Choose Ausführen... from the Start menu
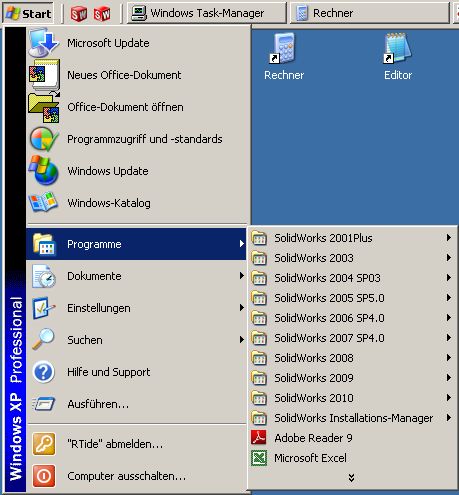Screen dimensions: 459x495 pos(136,404)
